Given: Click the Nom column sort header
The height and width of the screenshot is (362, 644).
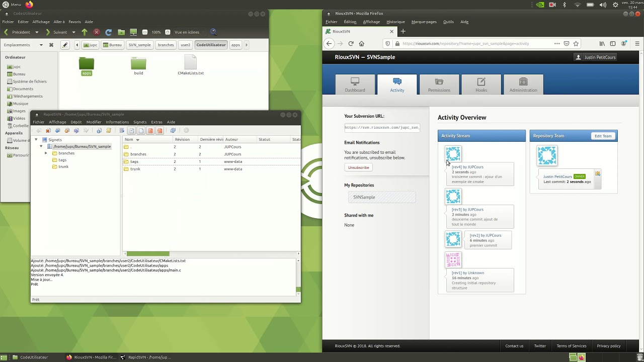Looking at the screenshot, I should pyautogui.click(x=147, y=139).
